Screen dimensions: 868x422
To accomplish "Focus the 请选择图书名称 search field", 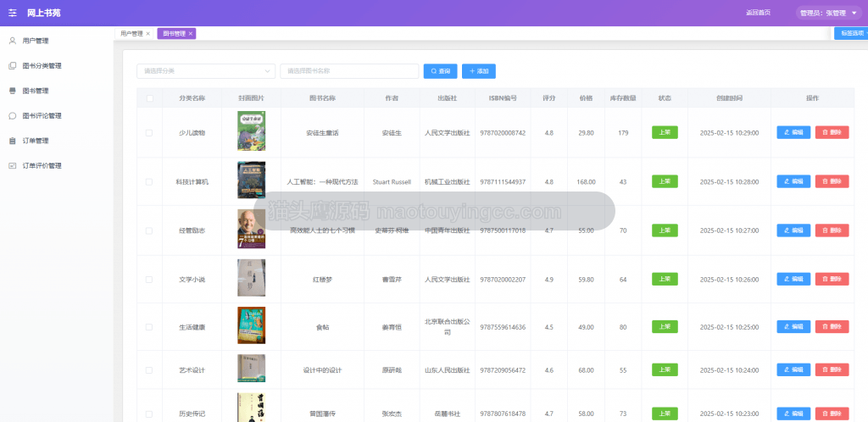I will (349, 71).
